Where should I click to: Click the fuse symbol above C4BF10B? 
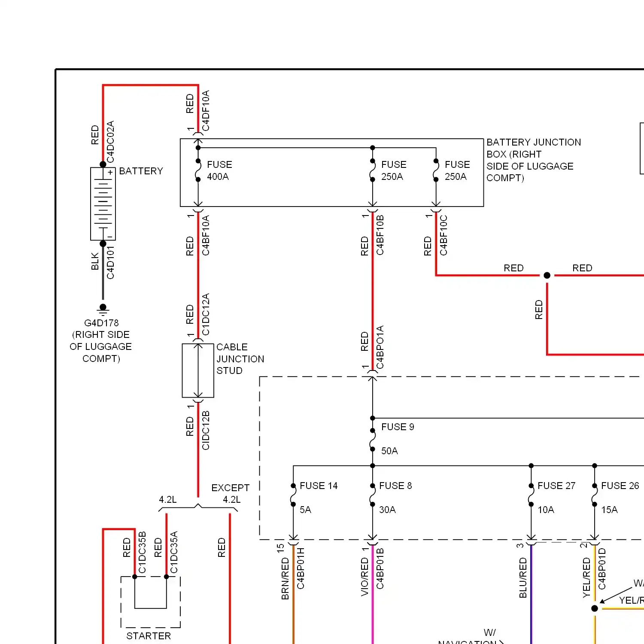tap(372, 170)
